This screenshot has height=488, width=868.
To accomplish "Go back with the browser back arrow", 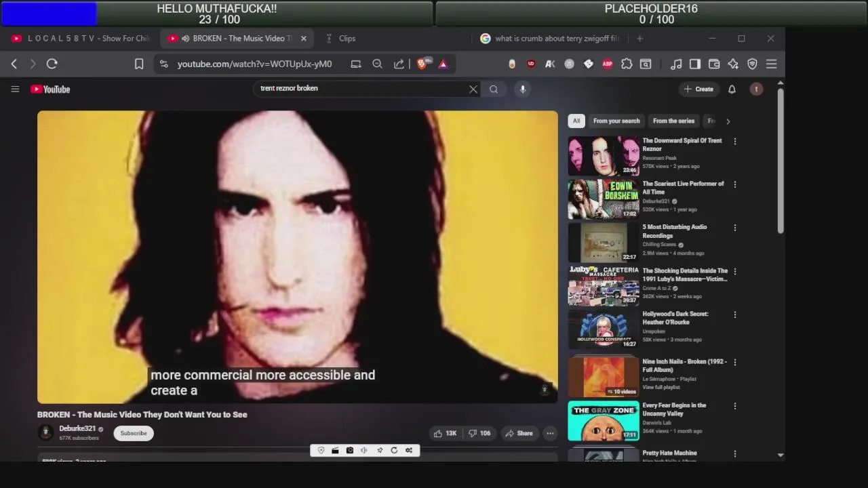I will click(14, 64).
